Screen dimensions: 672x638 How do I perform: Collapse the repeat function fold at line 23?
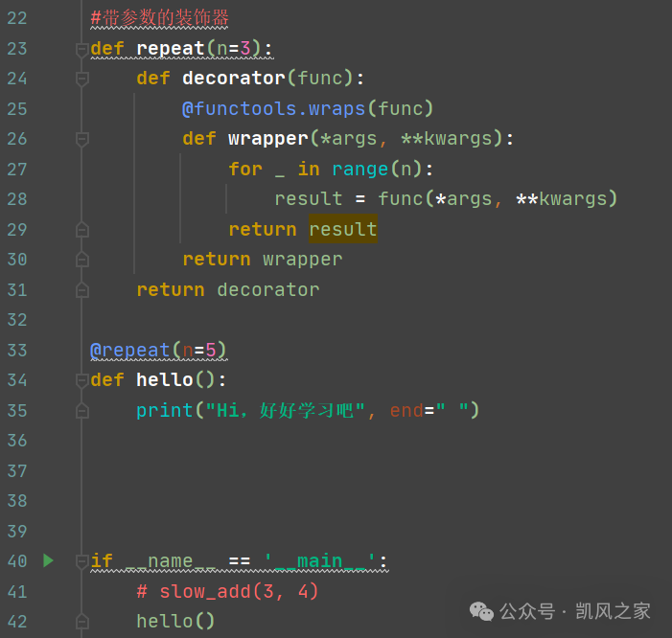coord(81,50)
